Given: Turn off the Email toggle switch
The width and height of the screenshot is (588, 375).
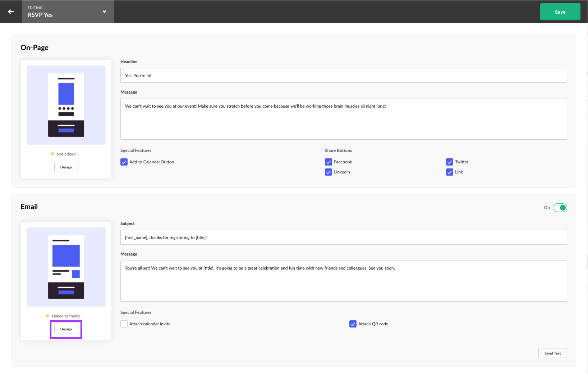Looking at the screenshot, I should (560, 208).
